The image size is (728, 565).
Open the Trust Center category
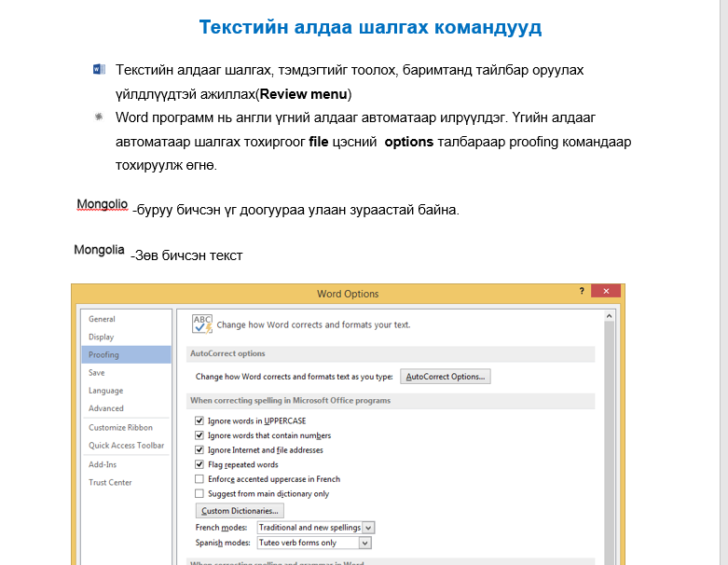[x=126, y=482]
